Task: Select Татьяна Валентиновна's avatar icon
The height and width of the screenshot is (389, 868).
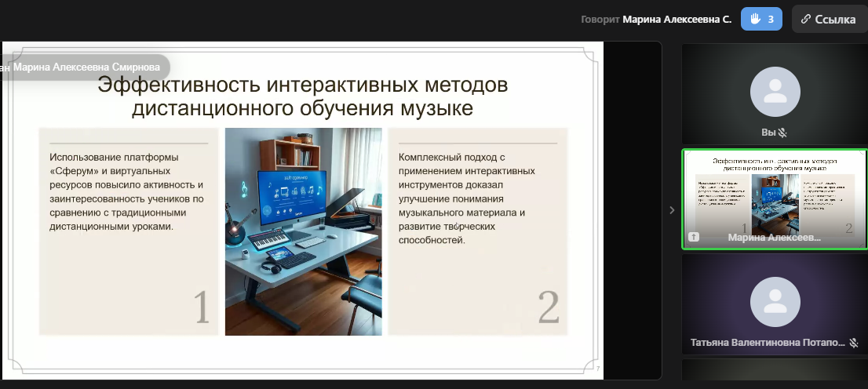Action: (774, 303)
